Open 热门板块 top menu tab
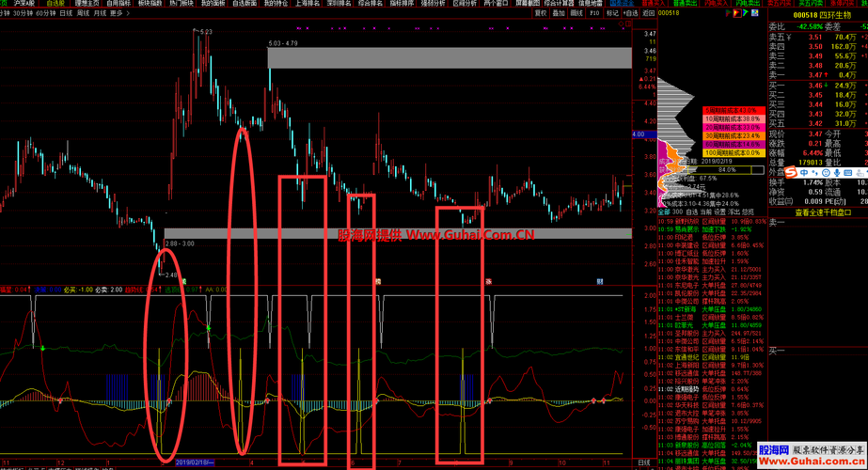Screen dimensions: 868x470 coord(181,4)
